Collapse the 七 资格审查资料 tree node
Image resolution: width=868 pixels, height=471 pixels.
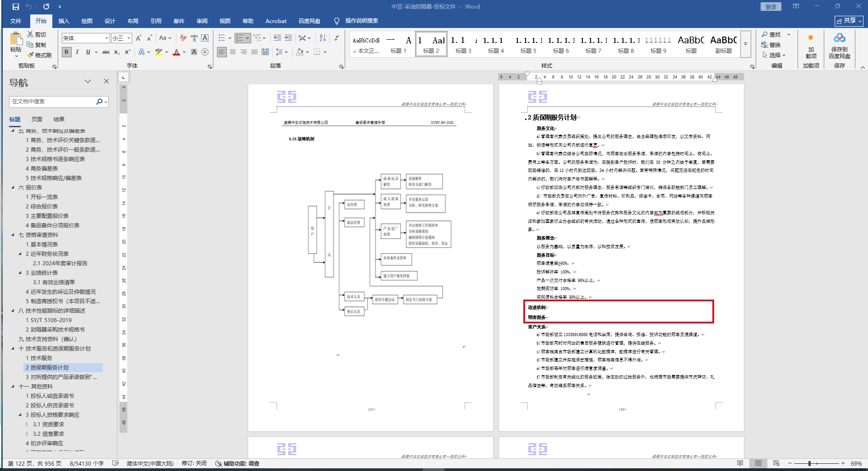pyautogui.click(x=13, y=235)
